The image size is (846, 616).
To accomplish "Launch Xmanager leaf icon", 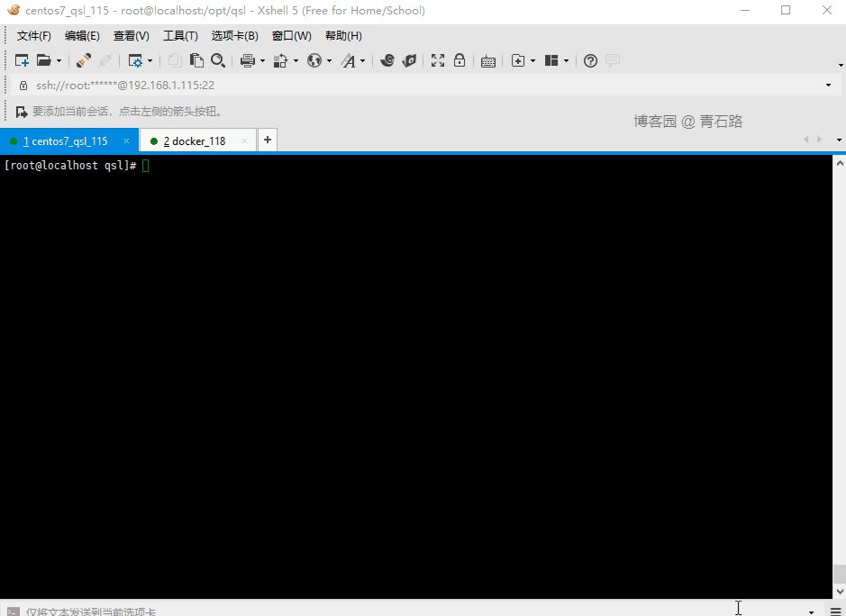I will click(x=410, y=60).
